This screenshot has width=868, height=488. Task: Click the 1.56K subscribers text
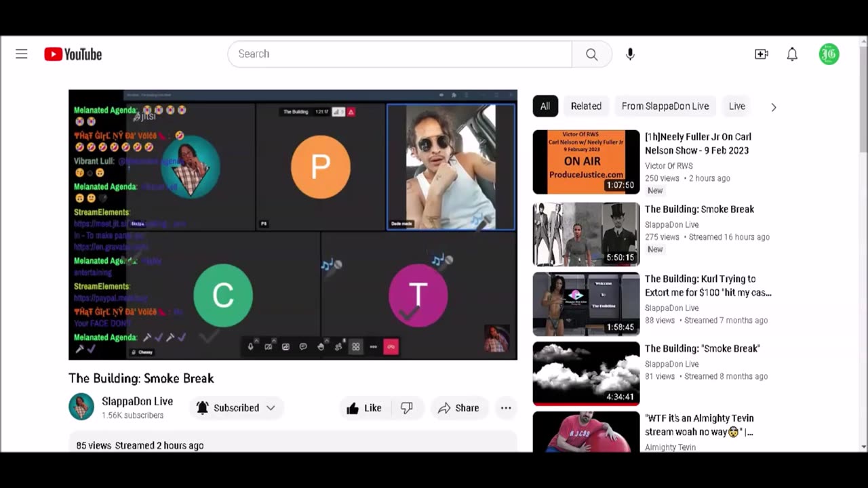(x=132, y=415)
